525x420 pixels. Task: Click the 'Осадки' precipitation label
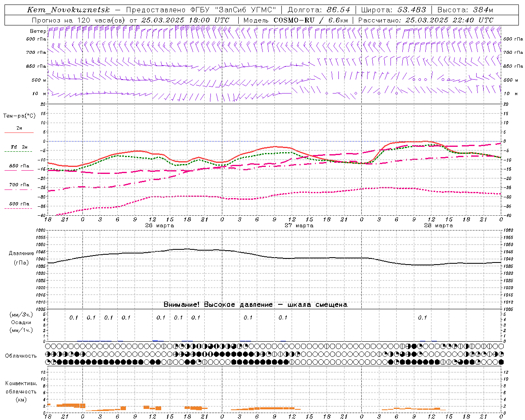pyautogui.click(x=21, y=322)
